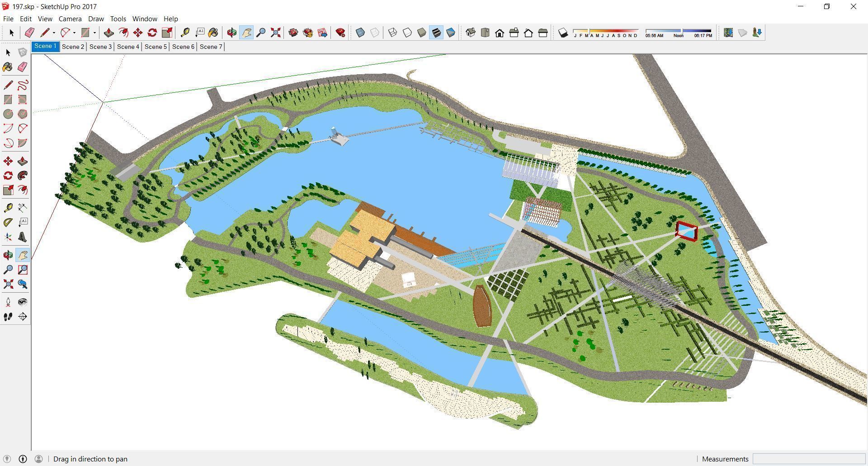This screenshot has width=868, height=466.
Task: Open the File menu
Action: [8, 19]
